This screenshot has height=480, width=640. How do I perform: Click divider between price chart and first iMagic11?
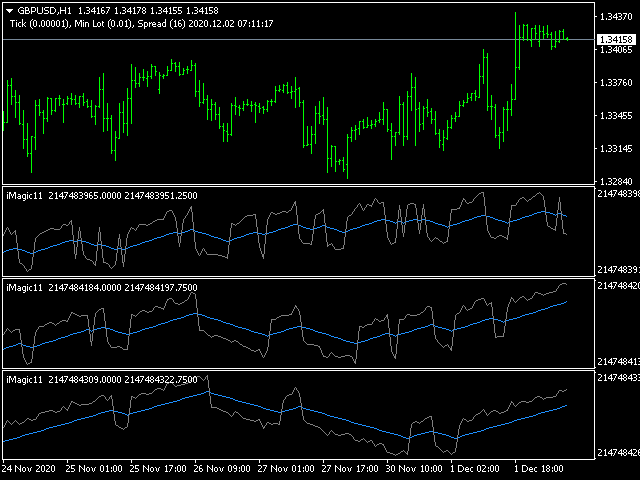click(300, 185)
